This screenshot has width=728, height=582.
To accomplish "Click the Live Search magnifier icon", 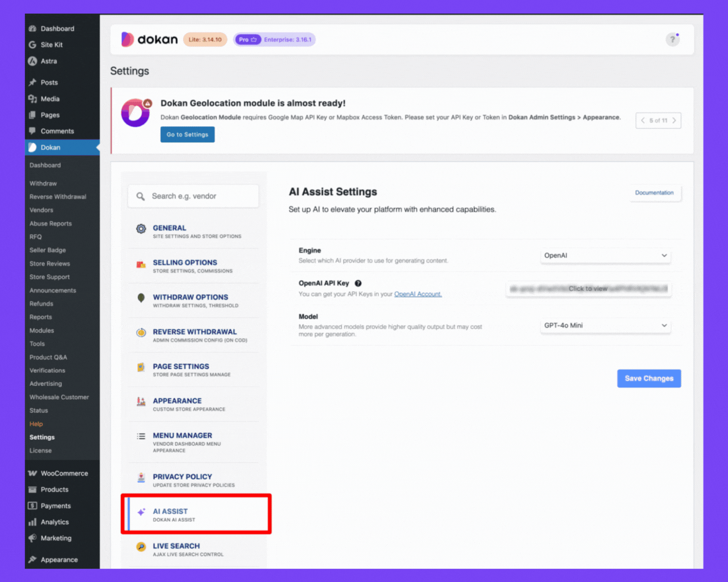I will 141,547.
